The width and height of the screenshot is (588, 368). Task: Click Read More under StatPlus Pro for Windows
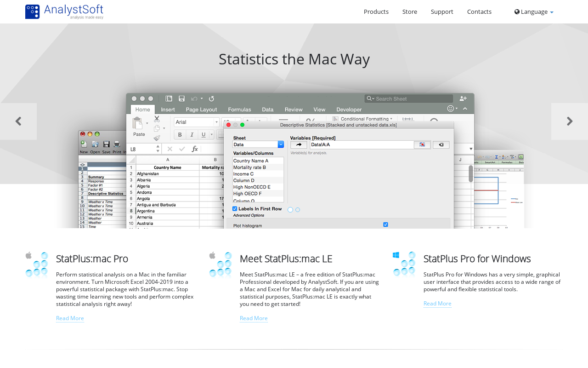pos(437,303)
